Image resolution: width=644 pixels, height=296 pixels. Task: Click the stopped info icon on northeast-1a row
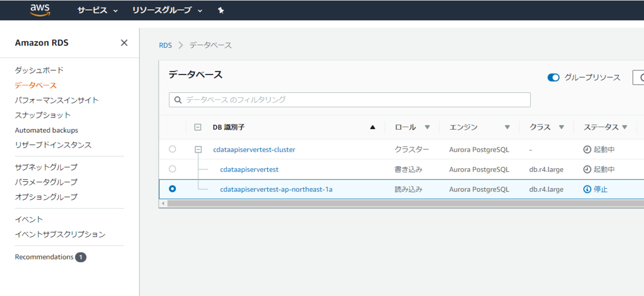click(587, 189)
